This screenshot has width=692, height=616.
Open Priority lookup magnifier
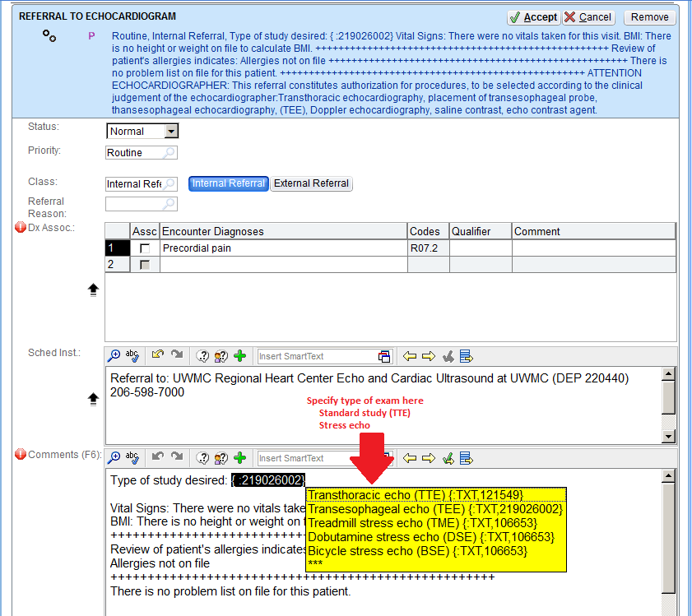169,153
